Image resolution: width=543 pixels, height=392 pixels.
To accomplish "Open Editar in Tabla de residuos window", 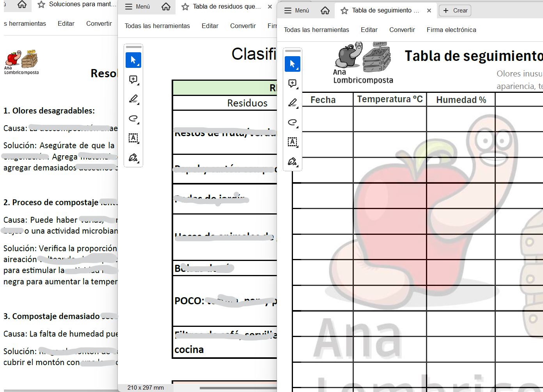I will [210, 26].
